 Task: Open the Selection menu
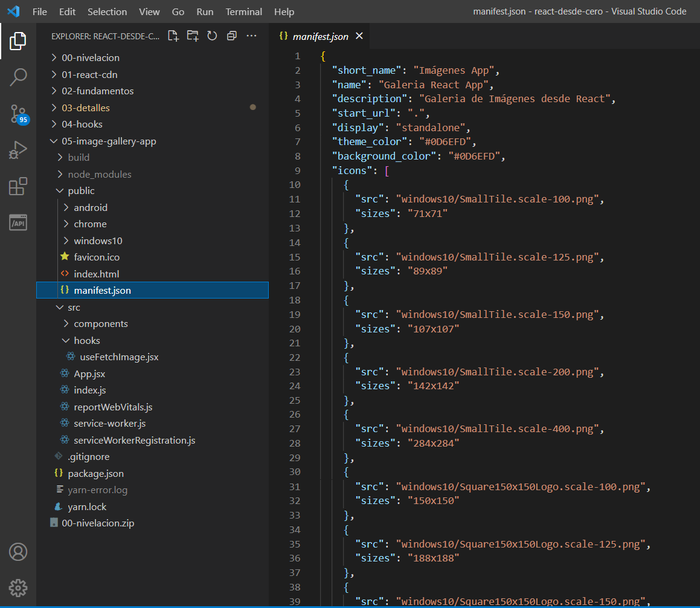click(x=107, y=12)
